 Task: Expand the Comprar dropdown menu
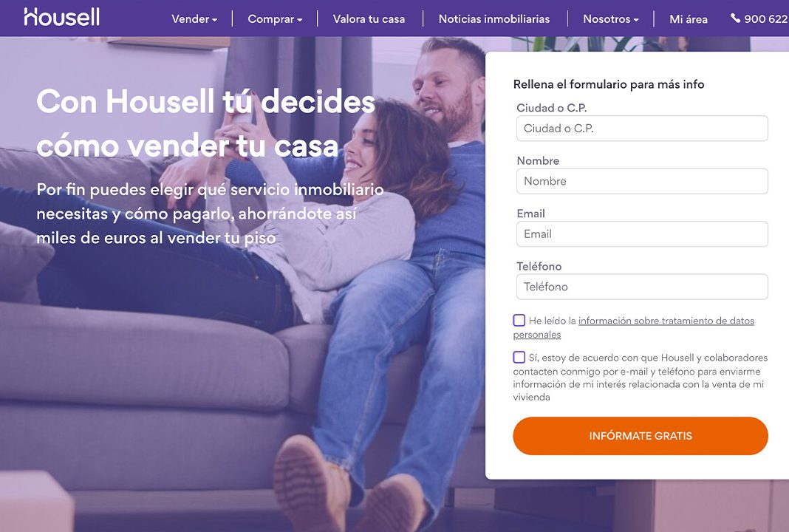(275, 19)
